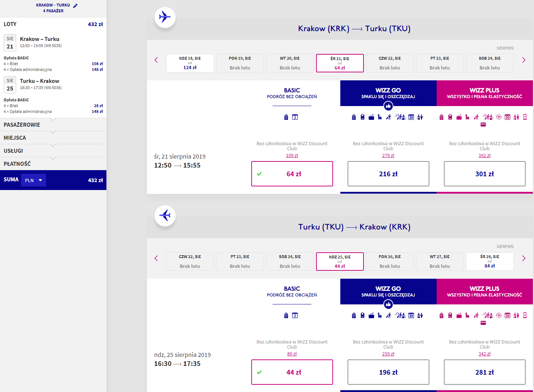Click airport check-in desk icon, return WIZZ GO
This screenshot has width=534, height=392.
pyautogui.click(x=400, y=315)
